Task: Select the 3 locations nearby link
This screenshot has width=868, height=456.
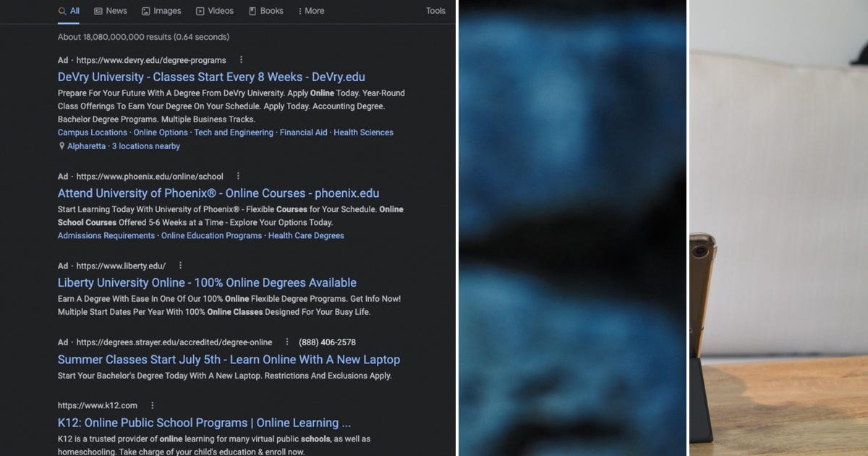Action: [x=146, y=146]
